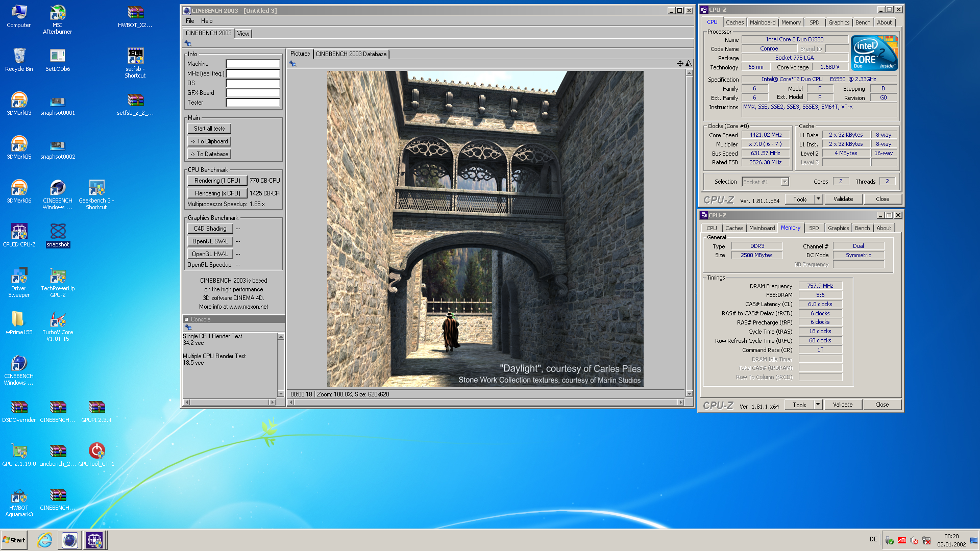
Task: Click the console's horizontal scrollbar right arrow
Action: click(x=273, y=403)
